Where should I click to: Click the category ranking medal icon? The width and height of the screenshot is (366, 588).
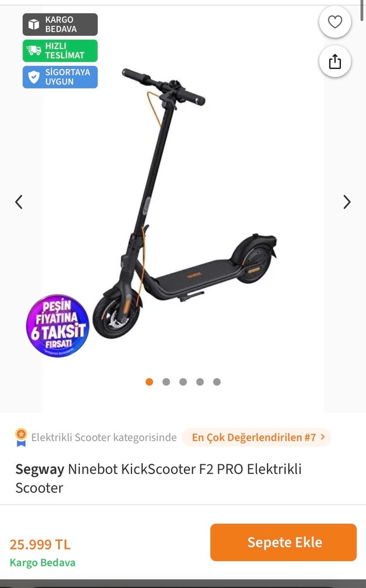[21, 437]
